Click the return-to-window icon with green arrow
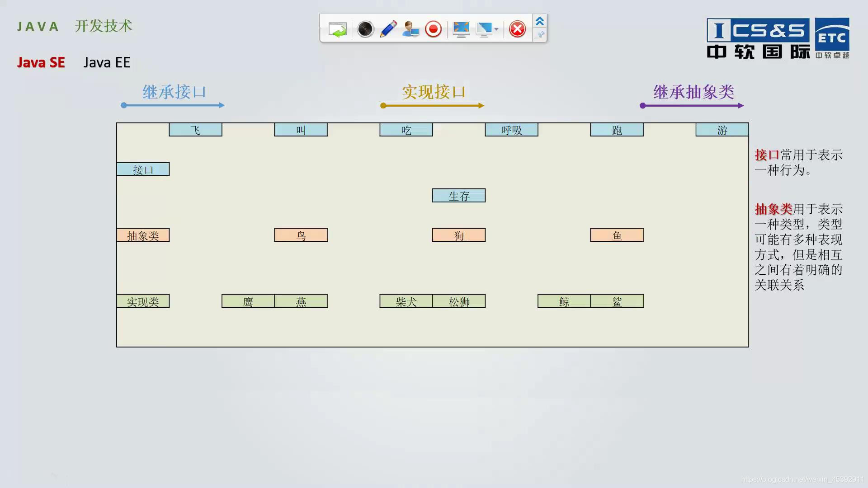 337,29
